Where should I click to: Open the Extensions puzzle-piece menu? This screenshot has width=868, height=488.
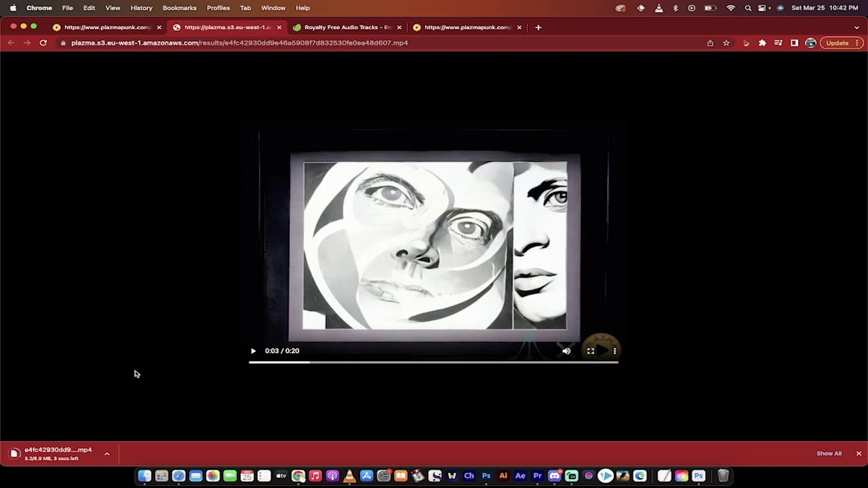coord(762,43)
